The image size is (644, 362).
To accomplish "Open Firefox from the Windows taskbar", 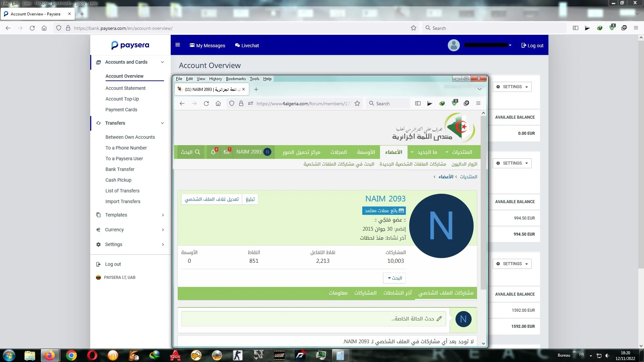I will 50,355.
